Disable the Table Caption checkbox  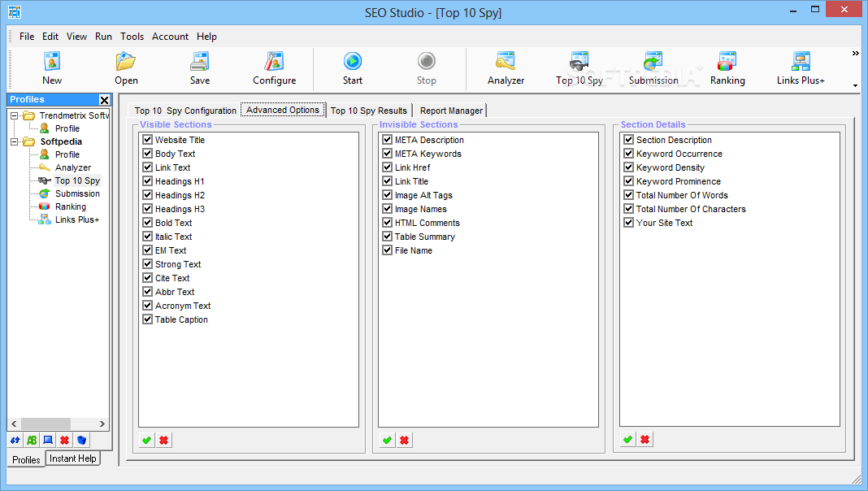click(147, 319)
